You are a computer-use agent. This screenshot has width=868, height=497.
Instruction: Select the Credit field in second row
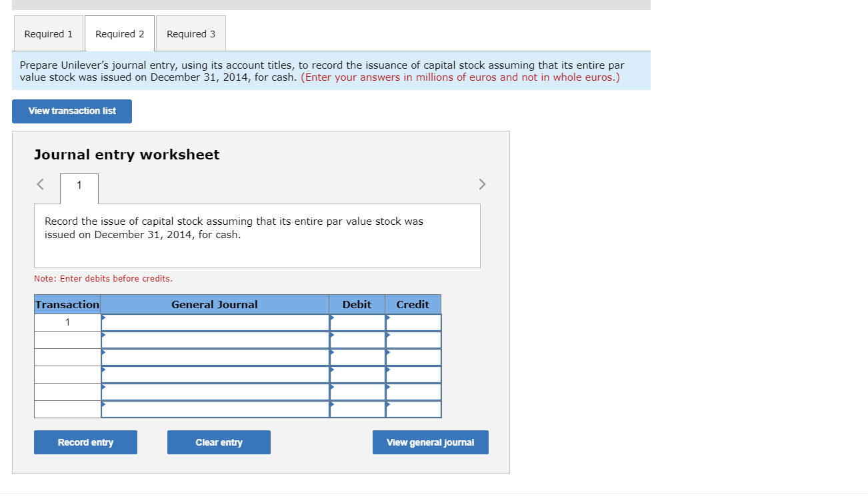413,340
